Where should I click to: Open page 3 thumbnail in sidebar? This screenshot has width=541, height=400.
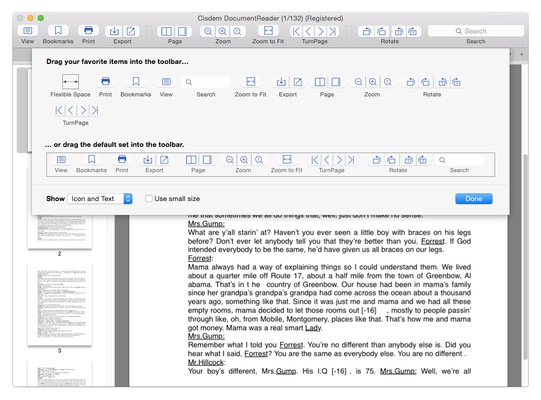pos(60,305)
